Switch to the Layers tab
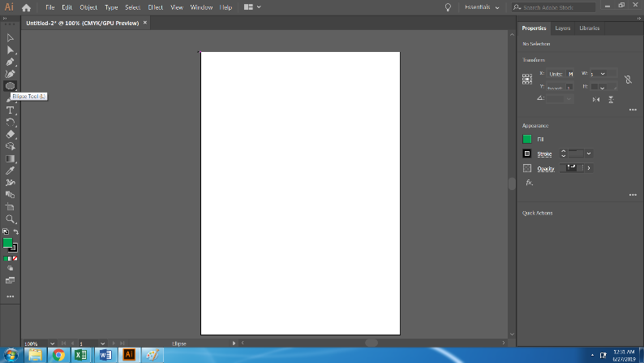Image resolution: width=644 pixels, height=363 pixels. pos(562,28)
